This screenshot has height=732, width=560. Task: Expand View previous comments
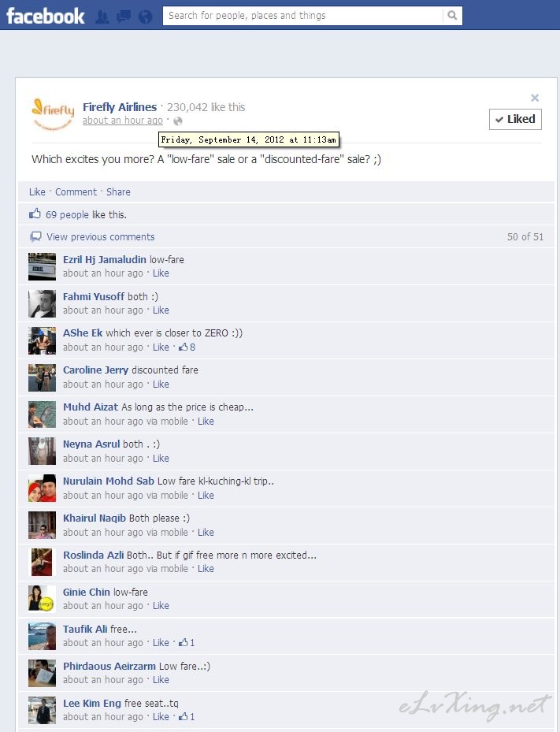click(x=100, y=236)
